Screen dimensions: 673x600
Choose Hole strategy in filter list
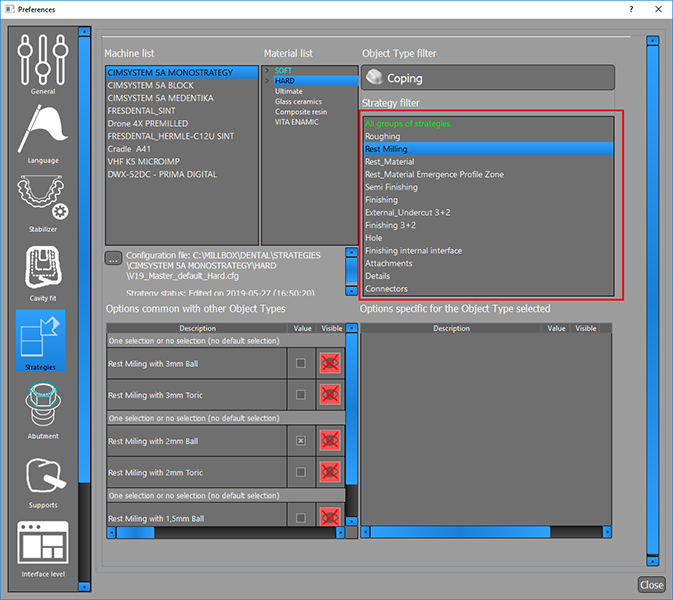pyautogui.click(x=488, y=238)
